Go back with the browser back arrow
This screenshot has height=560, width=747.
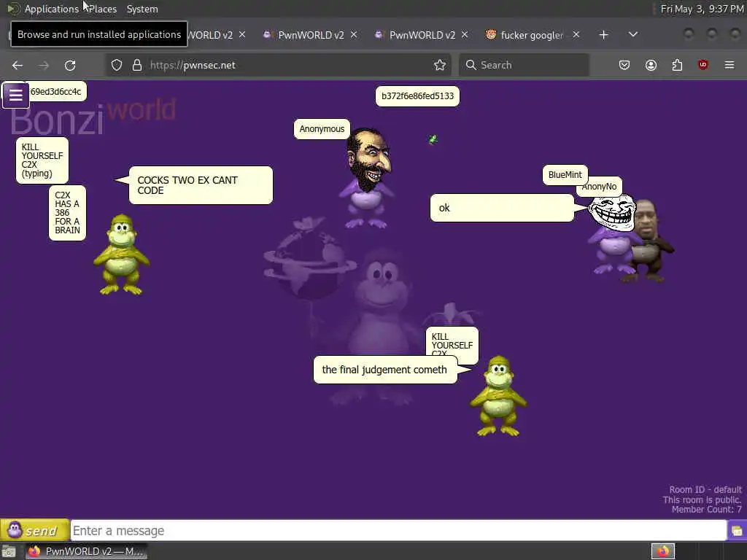pos(18,65)
